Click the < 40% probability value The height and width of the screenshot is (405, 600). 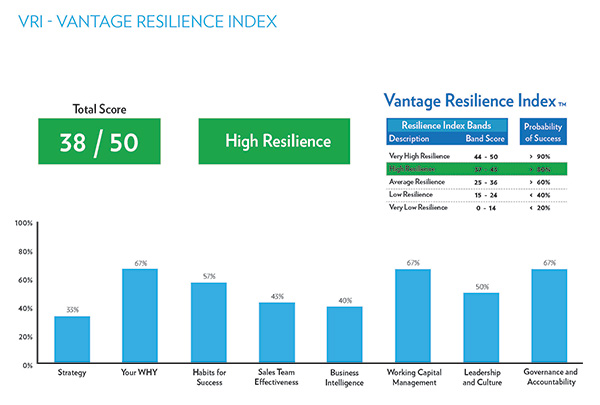click(540, 195)
